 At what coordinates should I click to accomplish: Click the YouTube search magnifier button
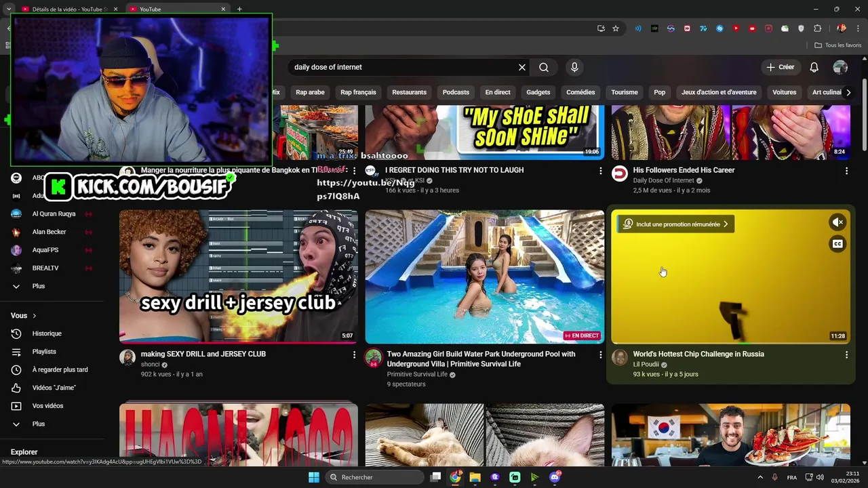coord(544,67)
